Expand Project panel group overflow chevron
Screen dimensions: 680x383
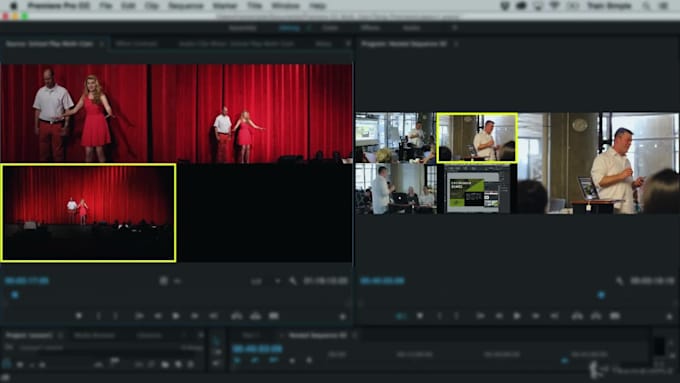coord(200,335)
